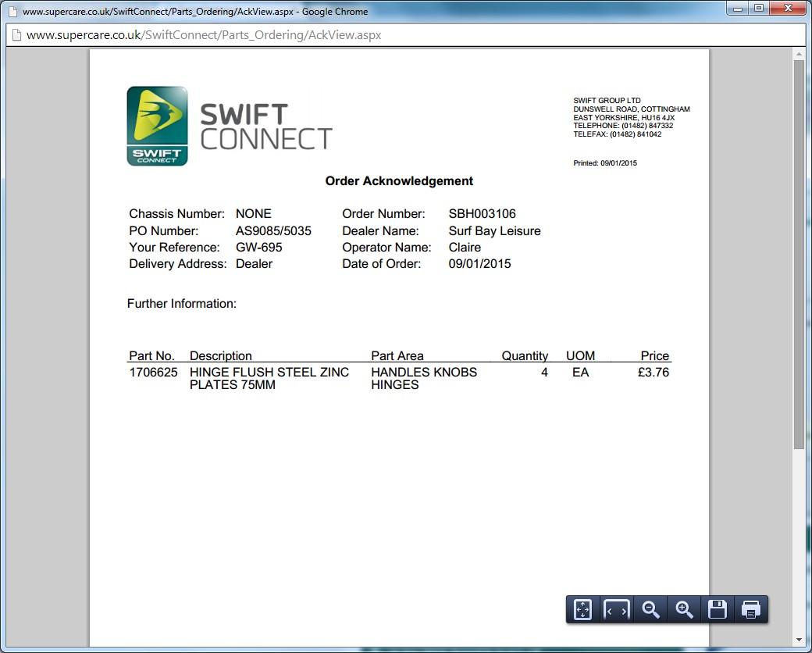Click SWIFT GROUP LTD address line
This screenshot has height=653, width=812.
click(607, 101)
